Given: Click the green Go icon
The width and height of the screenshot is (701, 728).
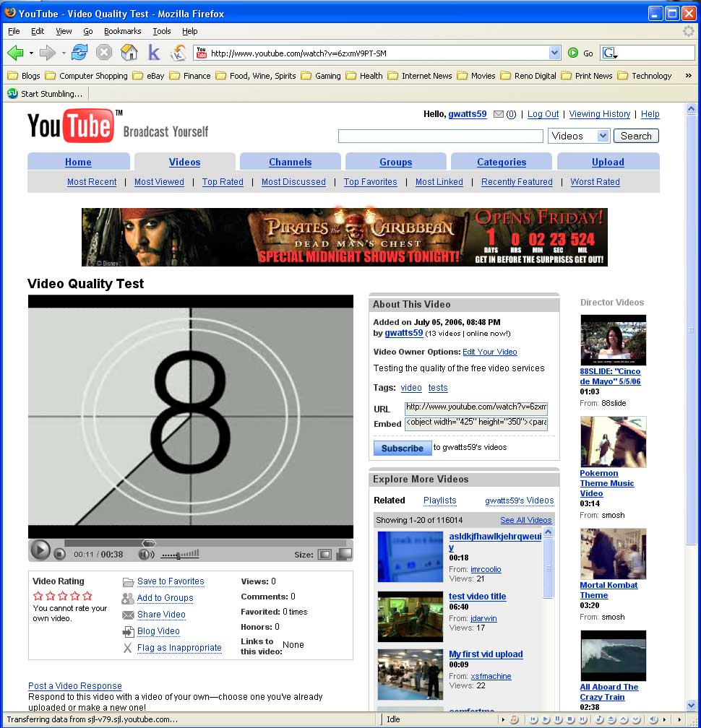Looking at the screenshot, I should [573, 53].
